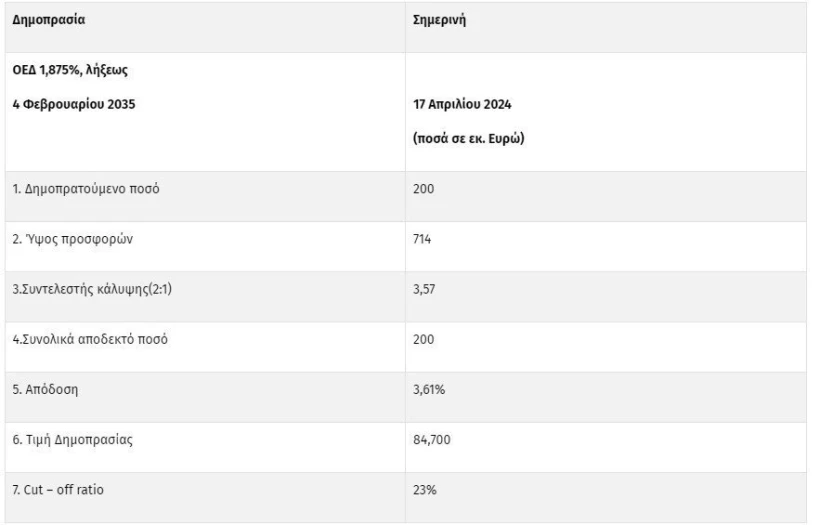Click the 17 Απριλίου 2024 date cell

tap(462, 104)
